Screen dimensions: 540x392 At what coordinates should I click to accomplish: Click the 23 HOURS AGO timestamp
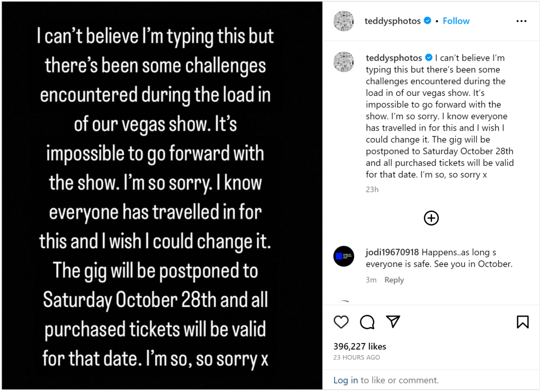356,357
